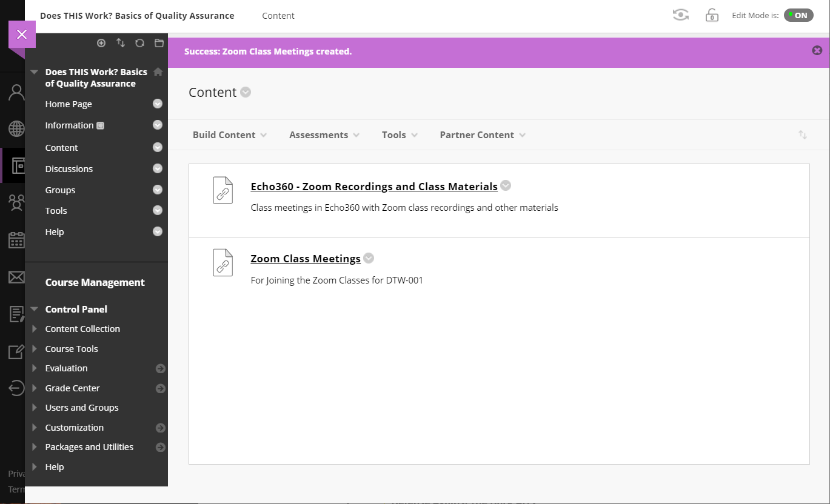
Task: Open the globe institution page icon
Action: pos(16,128)
